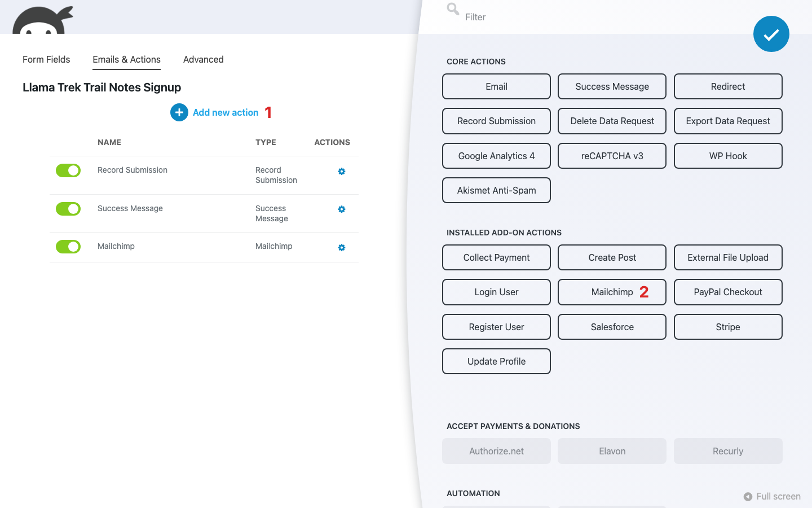Add the Register User action
The width and height of the screenshot is (812, 508).
496,327
